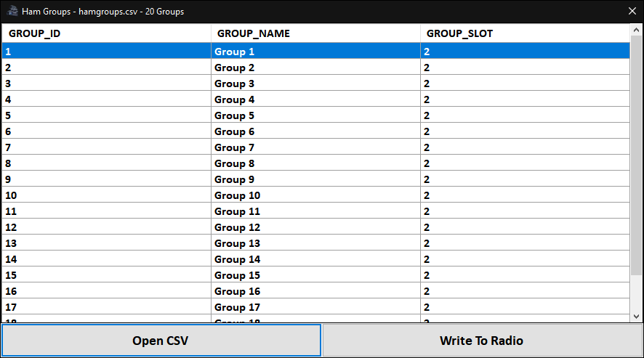Click GROUP_ID cell with value 12

(x=106, y=227)
